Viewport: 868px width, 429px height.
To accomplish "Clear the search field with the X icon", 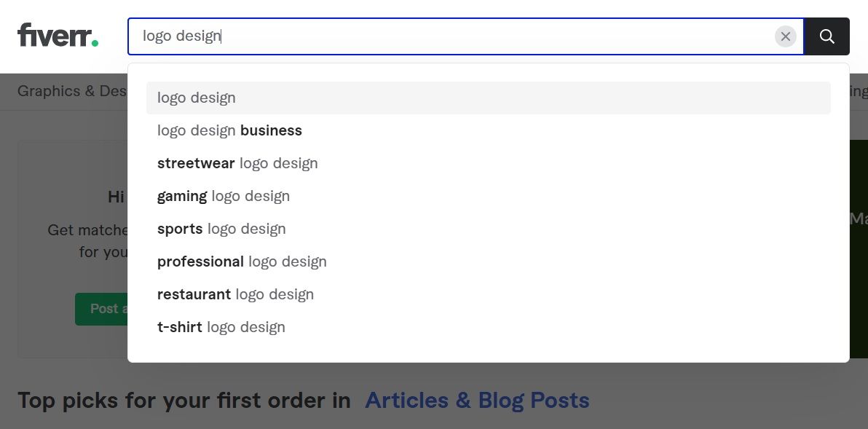I will click(x=785, y=36).
